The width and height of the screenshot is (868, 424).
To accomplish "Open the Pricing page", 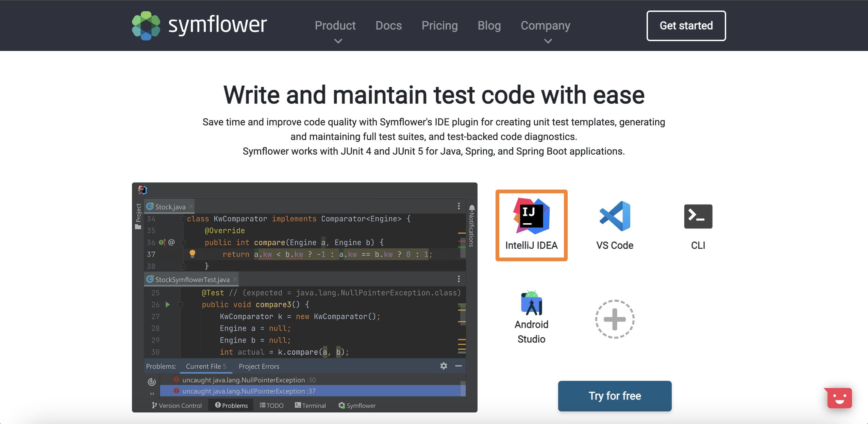I will [x=439, y=25].
